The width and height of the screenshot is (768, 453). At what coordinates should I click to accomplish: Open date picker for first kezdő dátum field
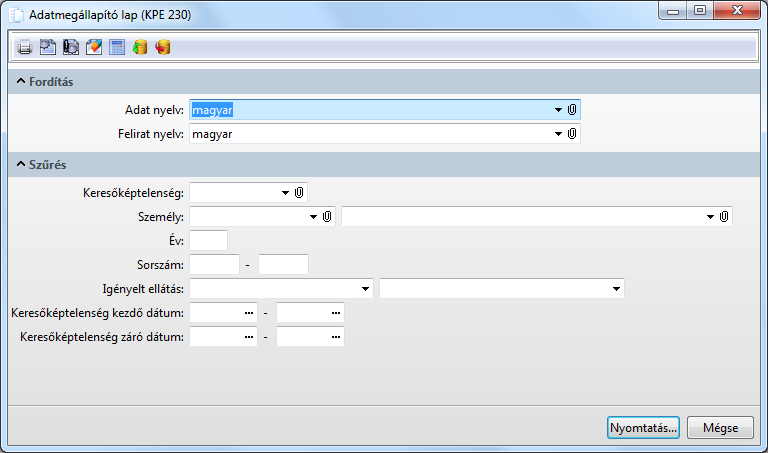[x=249, y=312]
